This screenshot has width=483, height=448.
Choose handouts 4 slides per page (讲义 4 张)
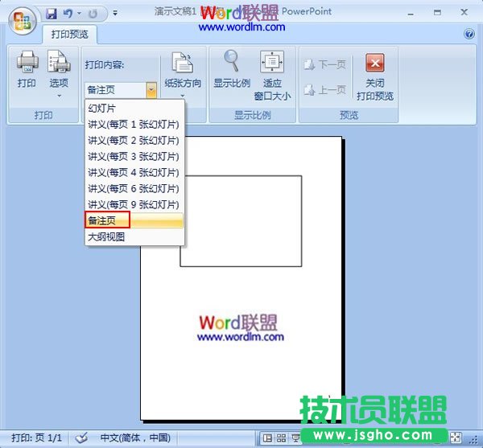134,172
